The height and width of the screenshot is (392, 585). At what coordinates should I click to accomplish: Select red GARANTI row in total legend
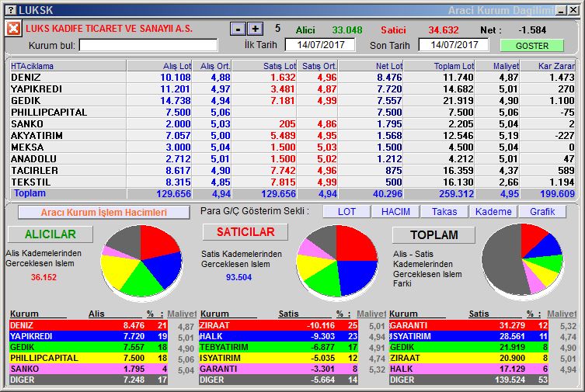pos(468,325)
